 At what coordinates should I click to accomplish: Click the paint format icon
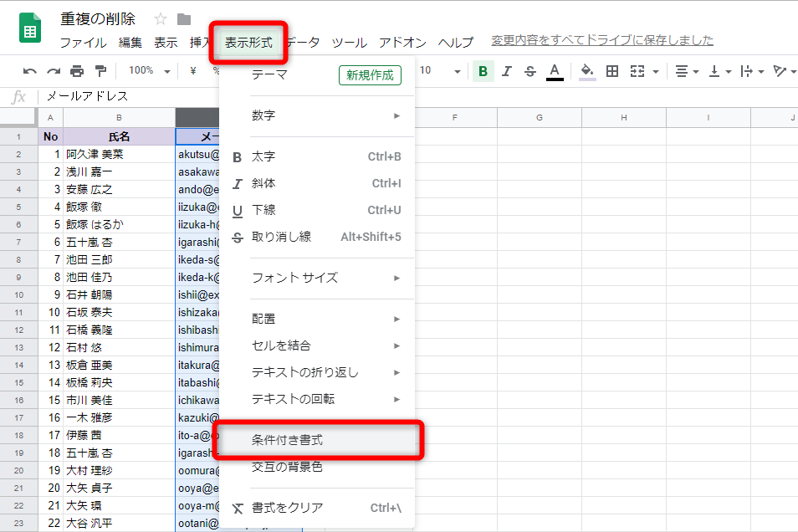(x=101, y=71)
